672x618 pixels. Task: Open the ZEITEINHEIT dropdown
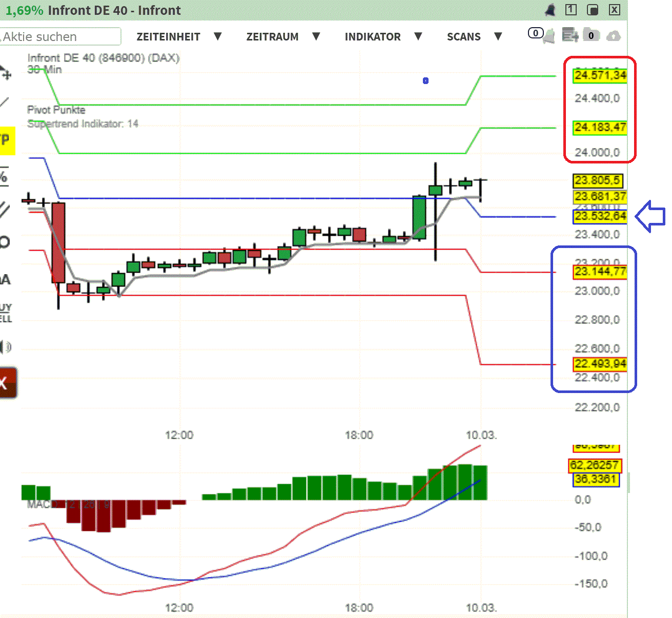tap(168, 36)
